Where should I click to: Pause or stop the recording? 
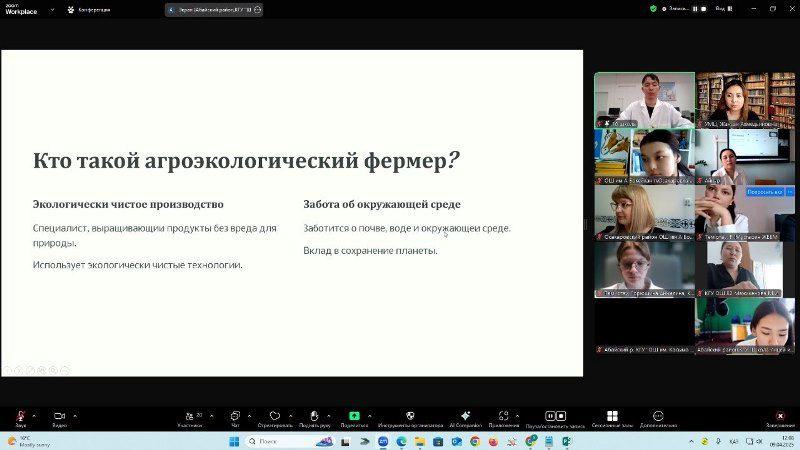pyautogui.click(x=555, y=416)
